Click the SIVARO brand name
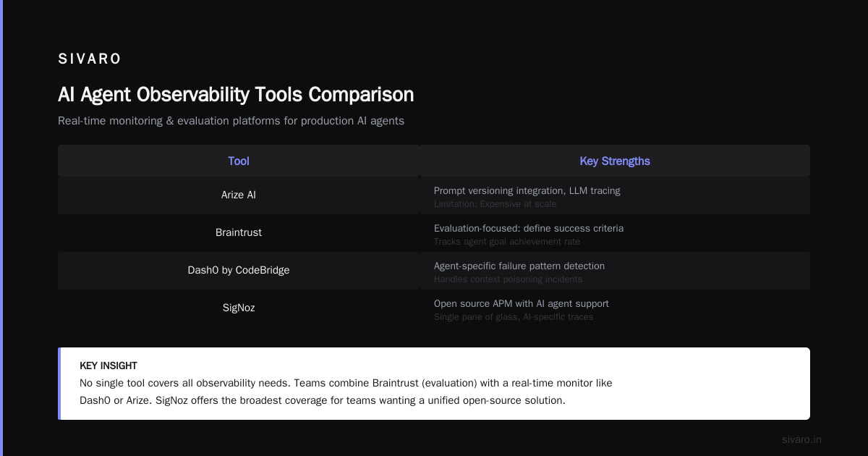The height and width of the screenshot is (456, 868). click(x=90, y=59)
